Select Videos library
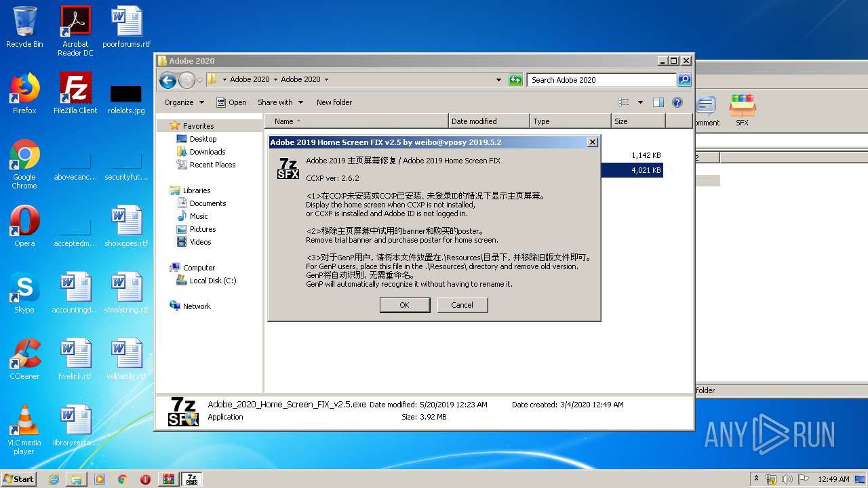The width and height of the screenshot is (868, 488). (x=200, y=242)
